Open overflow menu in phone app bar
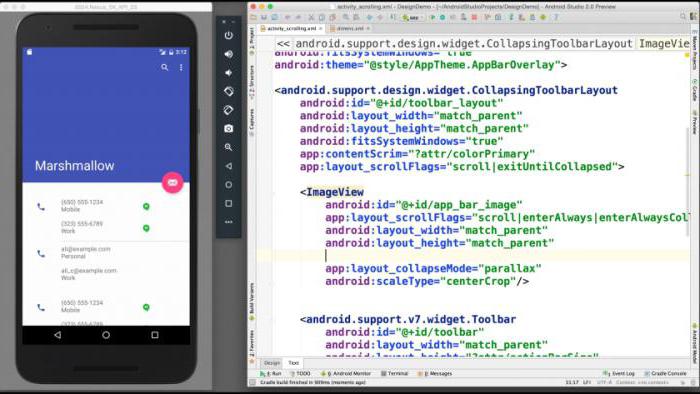 point(181,67)
